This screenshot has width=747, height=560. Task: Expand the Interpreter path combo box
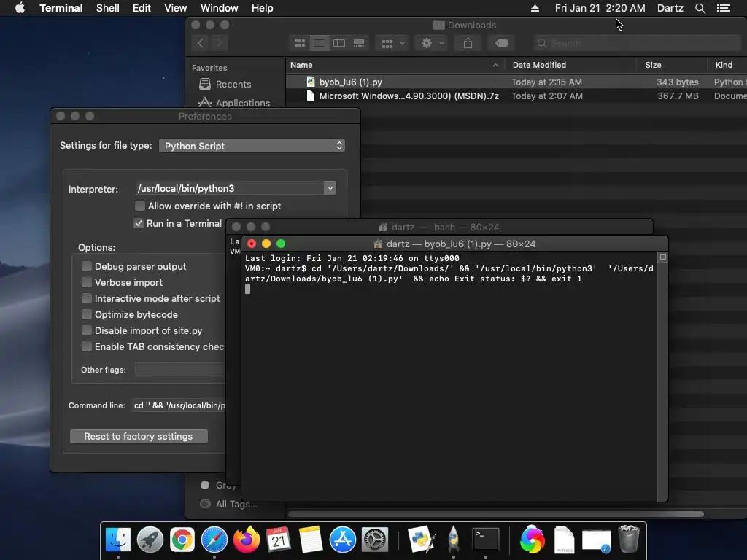(x=330, y=188)
